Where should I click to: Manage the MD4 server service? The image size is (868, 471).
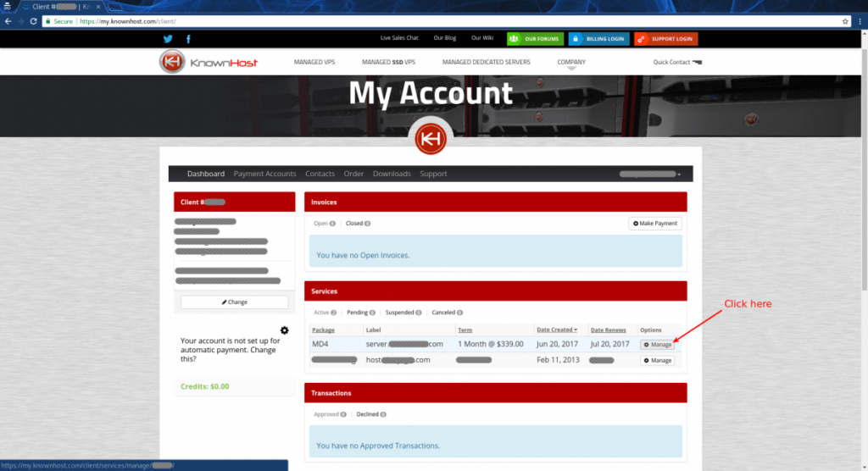click(657, 344)
